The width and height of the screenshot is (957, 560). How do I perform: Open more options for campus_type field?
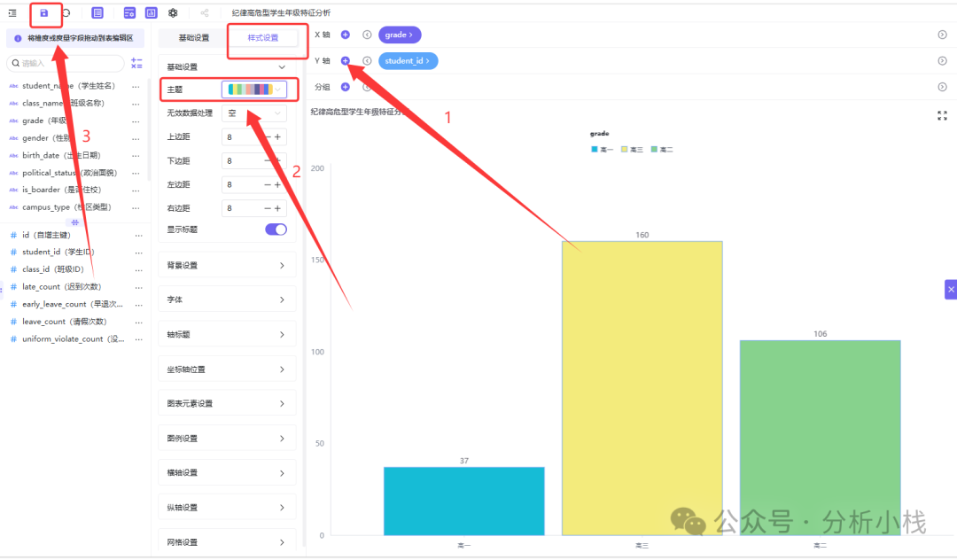pyautogui.click(x=136, y=207)
